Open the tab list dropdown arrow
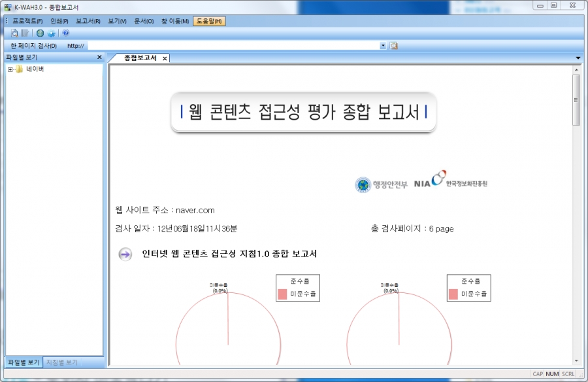 click(x=578, y=58)
